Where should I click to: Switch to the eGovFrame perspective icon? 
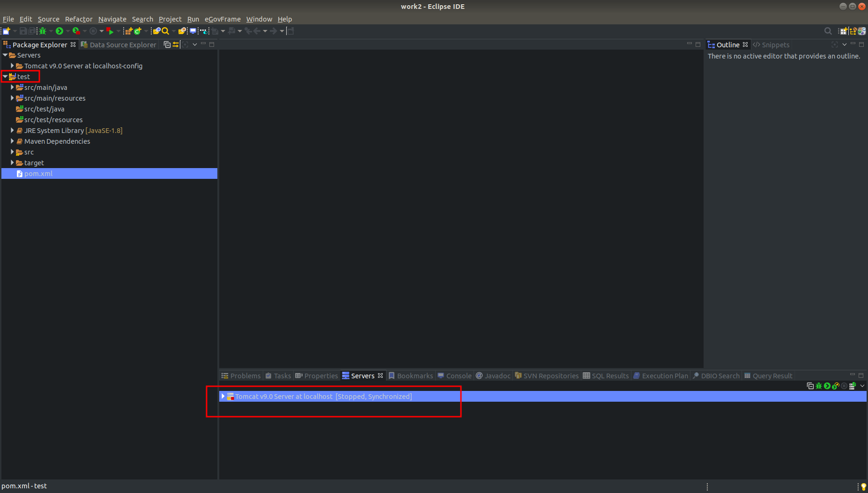[862, 31]
